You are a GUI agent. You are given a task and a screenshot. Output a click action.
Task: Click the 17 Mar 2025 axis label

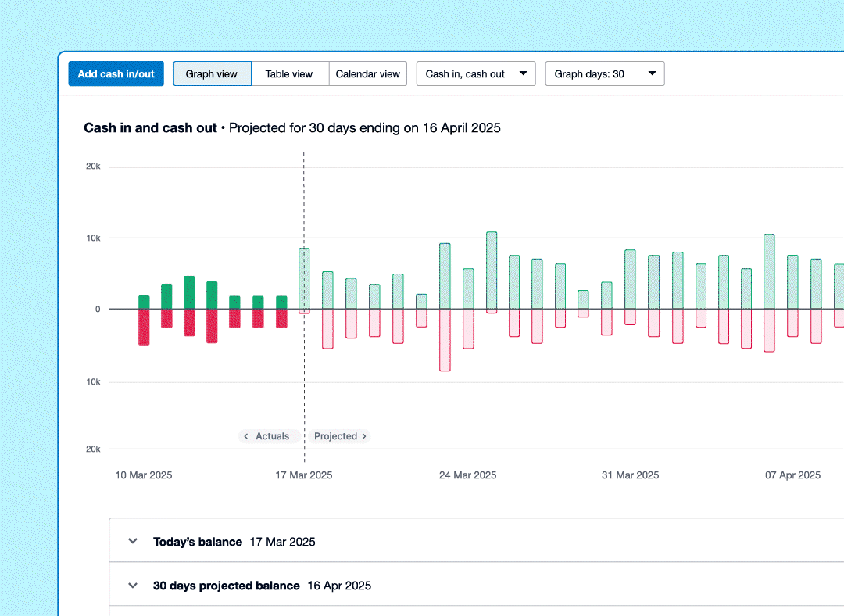pyautogui.click(x=303, y=475)
